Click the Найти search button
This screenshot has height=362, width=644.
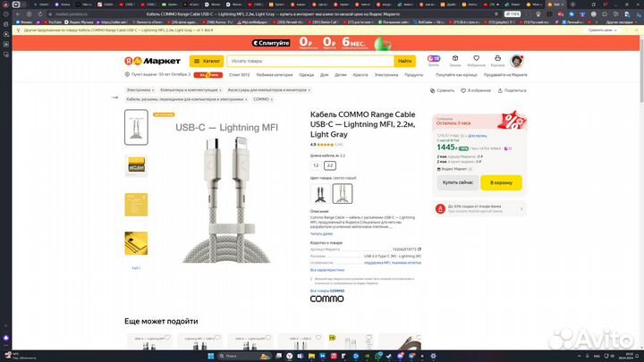coord(404,61)
